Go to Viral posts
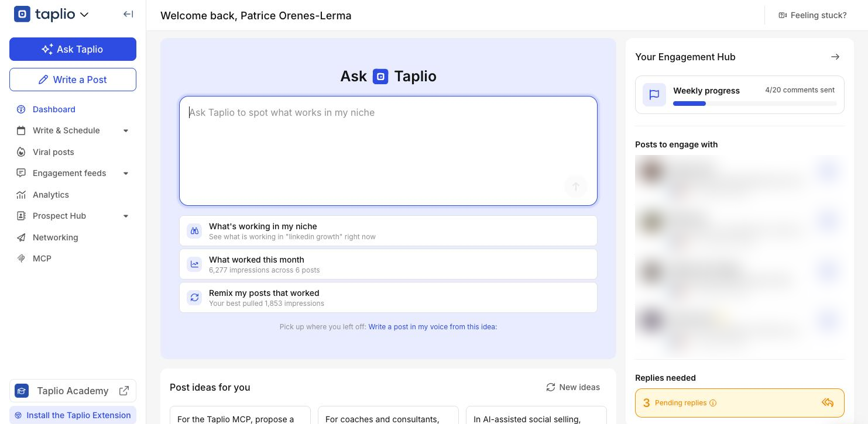This screenshot has height=424, width=868. click(53, 152)
